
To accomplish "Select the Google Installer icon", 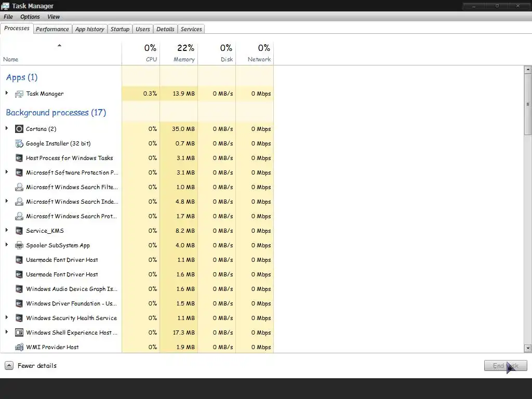I will coord(19,143).
